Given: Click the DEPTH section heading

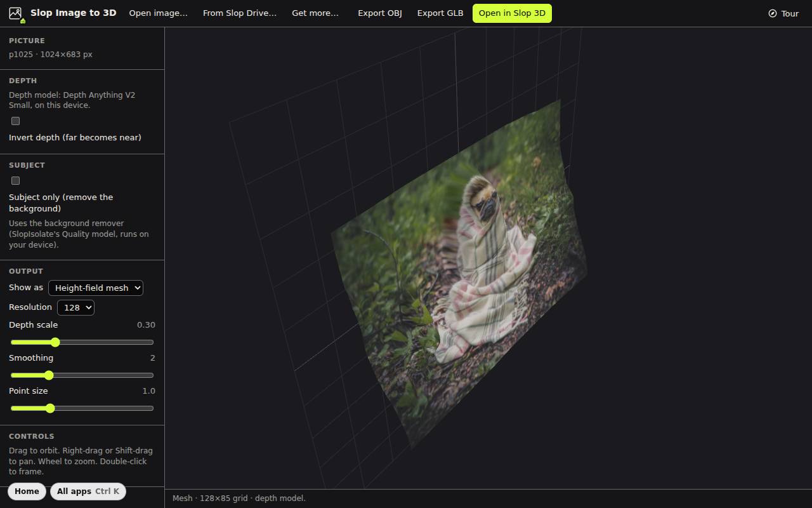Looking at the screenshot, I should (x=23, y=81).
